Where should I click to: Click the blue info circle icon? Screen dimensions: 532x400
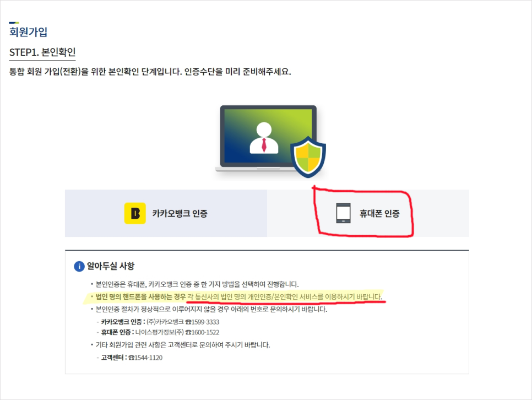point(79,266)
